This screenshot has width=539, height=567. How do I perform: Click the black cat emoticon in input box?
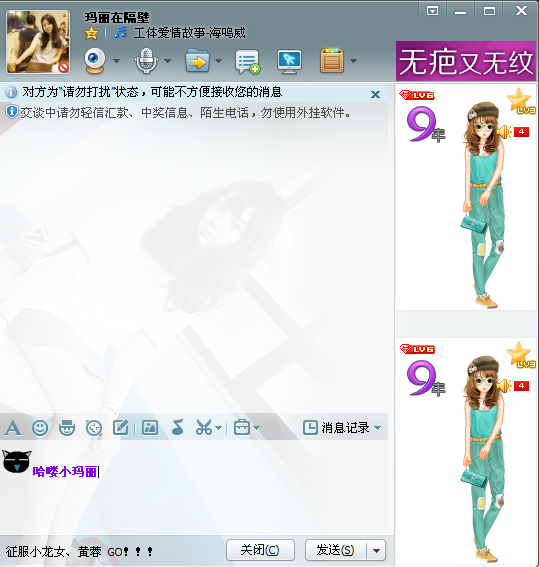click(x=17, y=461)
